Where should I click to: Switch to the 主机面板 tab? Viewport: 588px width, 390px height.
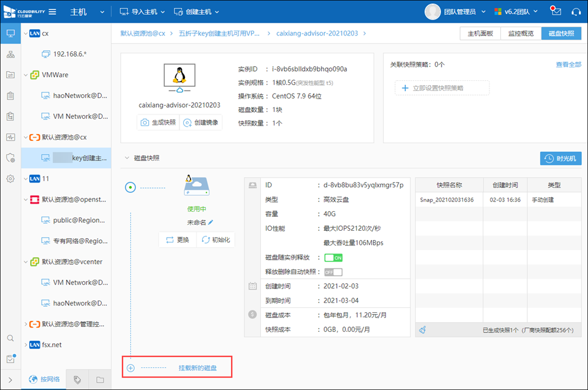(x=480, y=34)
